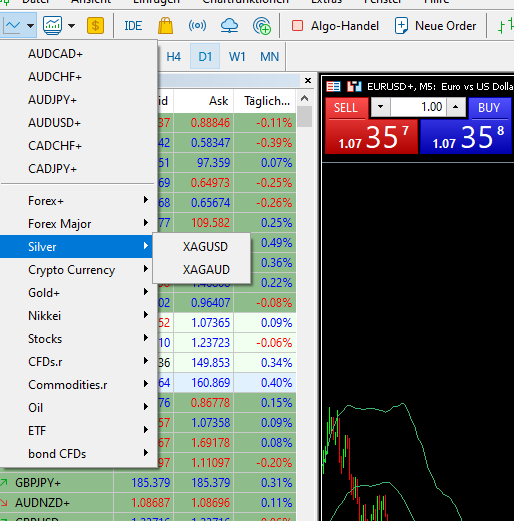Click the Market Watch vertical scrollbar thumb

coord(304,116)
